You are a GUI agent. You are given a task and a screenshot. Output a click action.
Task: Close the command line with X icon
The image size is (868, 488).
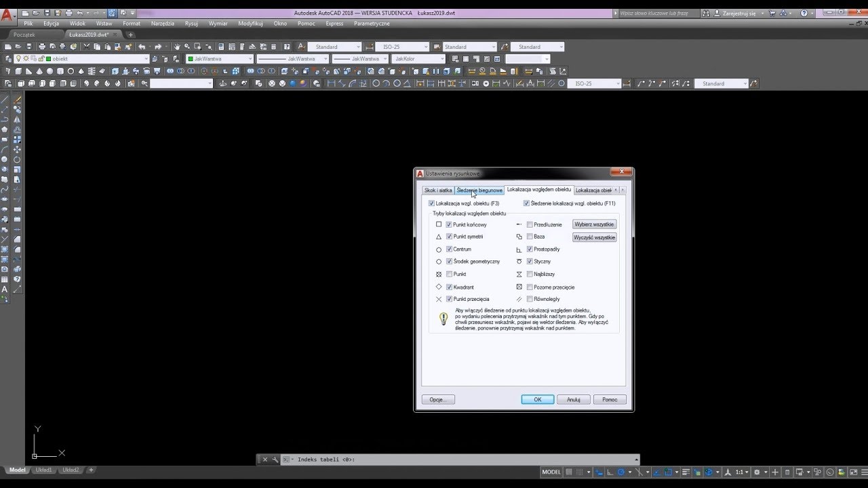click(x=265, y=460)
